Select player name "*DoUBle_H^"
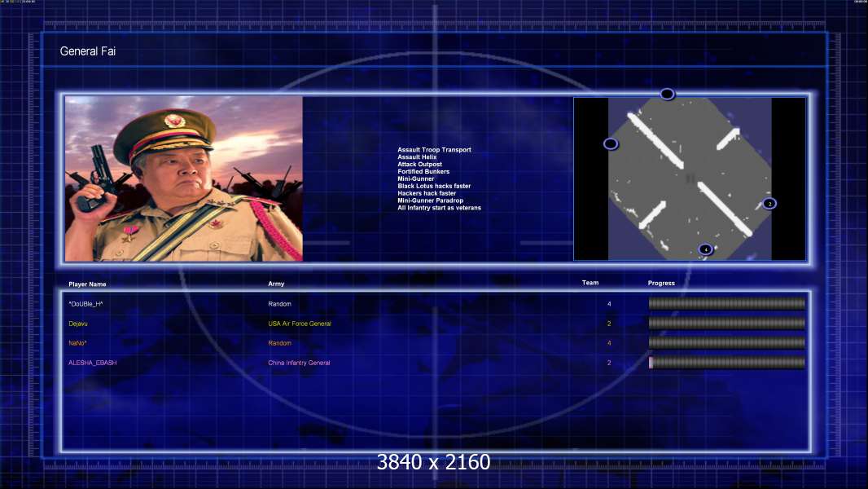Viewport: 868px width, 489px height. (x=85, y=304)
